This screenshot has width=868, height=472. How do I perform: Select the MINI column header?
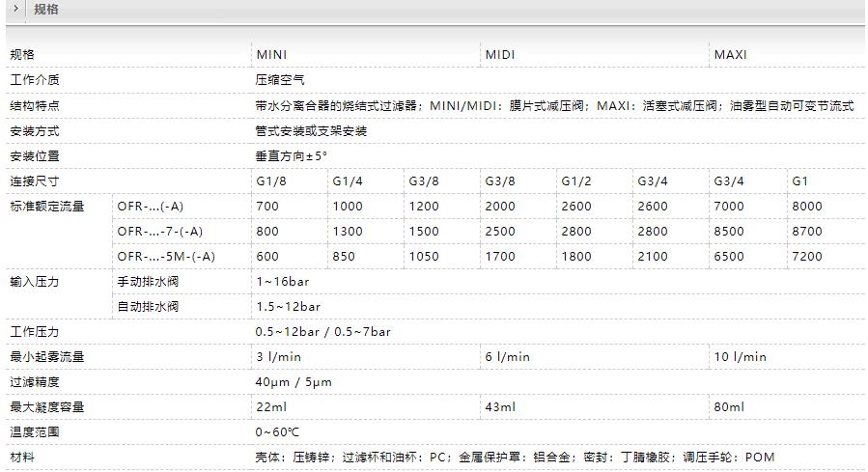click(x=271, y=55)
